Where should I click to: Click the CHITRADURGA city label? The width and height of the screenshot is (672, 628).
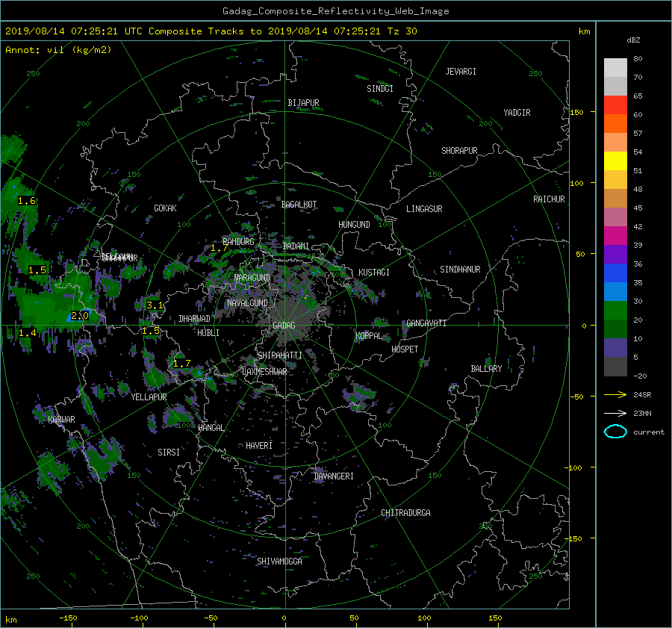click(x=406, y=513)
